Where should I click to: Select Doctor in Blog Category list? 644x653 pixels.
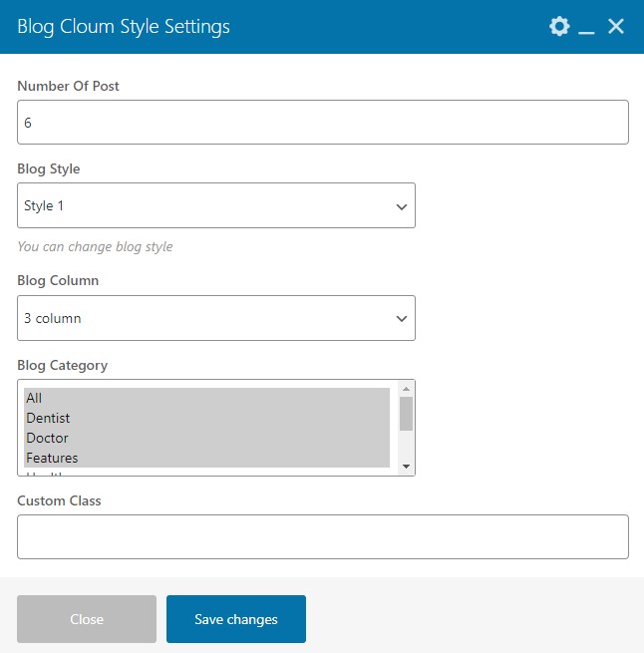pos(207,438)
